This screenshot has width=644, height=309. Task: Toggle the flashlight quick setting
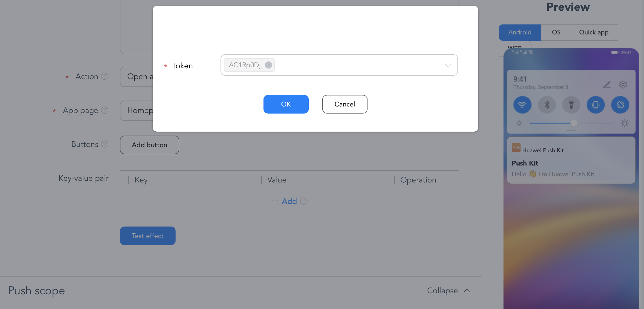click(571, 105)
